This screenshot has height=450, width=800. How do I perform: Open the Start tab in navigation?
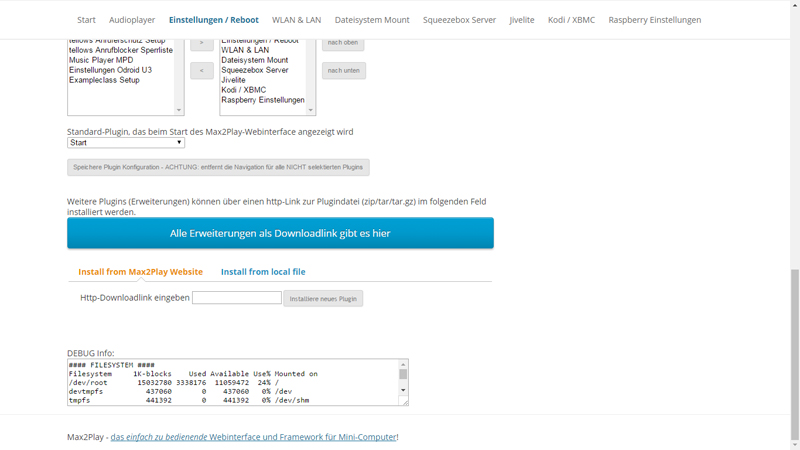86,20
